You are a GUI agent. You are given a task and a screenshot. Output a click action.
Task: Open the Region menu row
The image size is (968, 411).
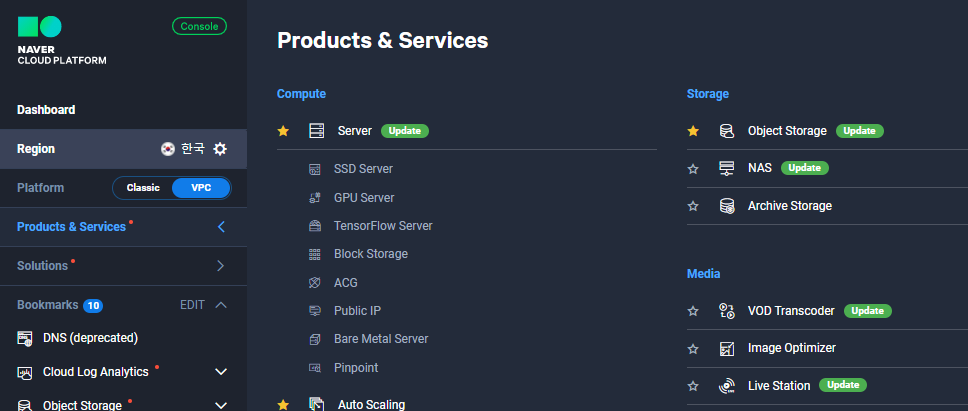pos(123,149)
